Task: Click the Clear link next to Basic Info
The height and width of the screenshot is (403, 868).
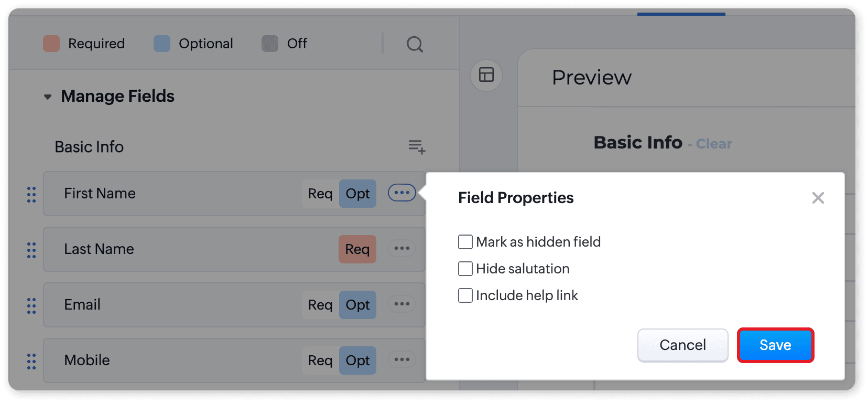Action: click(713, 144)
